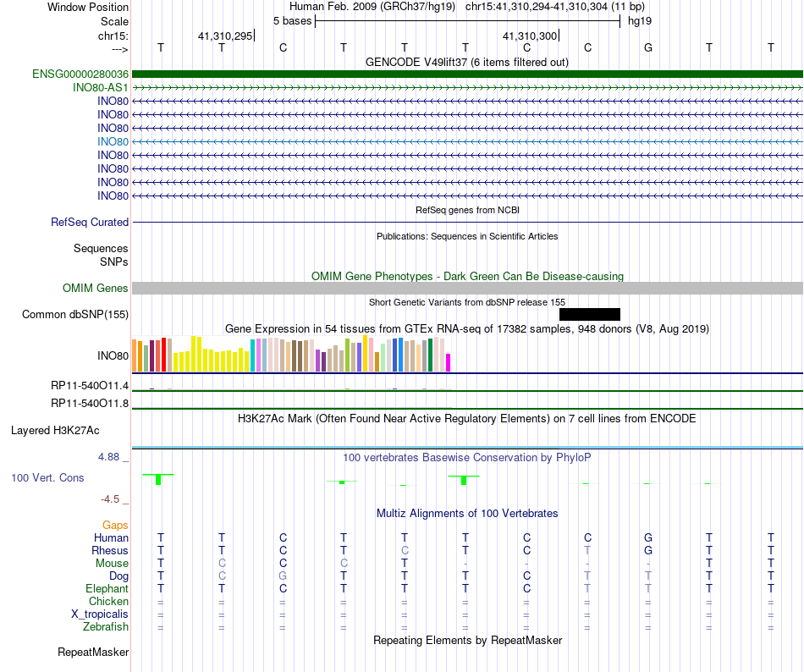
Task: Open the Layered H3K27Ac track label
Action: tap(55, 430)
